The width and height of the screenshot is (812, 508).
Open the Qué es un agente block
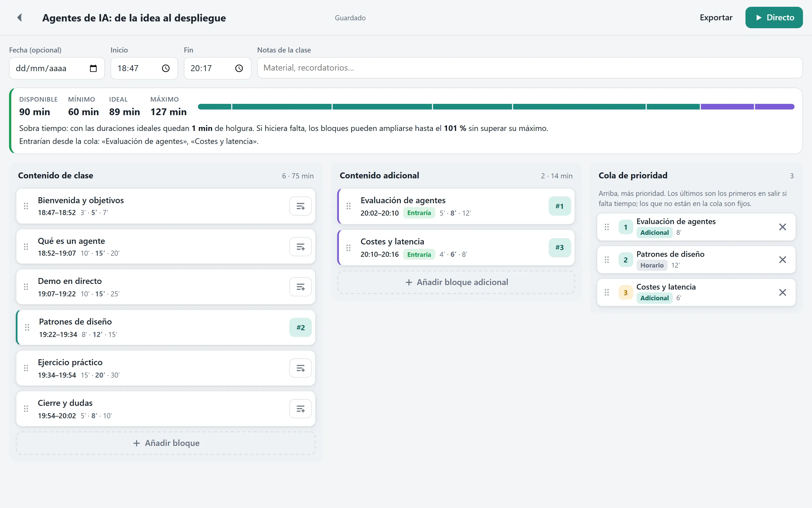click(166, 247)
